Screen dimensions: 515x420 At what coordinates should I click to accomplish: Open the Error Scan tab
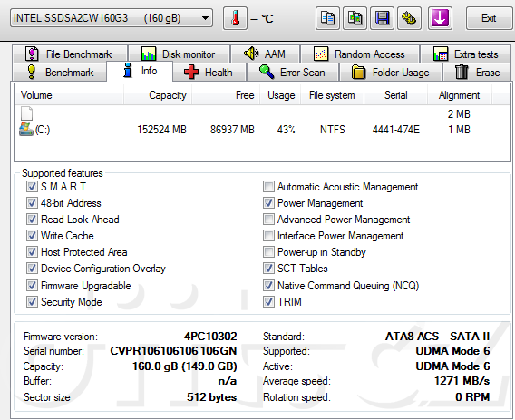(x=293, y=72)
